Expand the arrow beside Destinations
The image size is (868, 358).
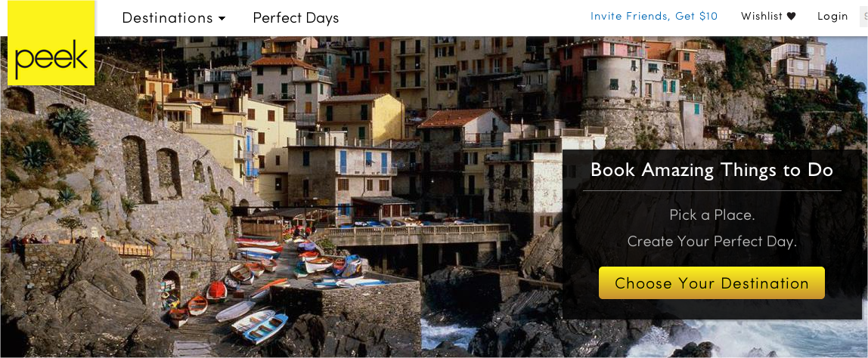[222, 18]
